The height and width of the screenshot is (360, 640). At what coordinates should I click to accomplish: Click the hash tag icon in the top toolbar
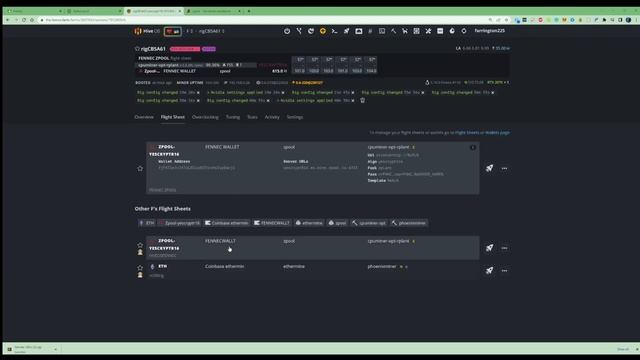(370, 31)
